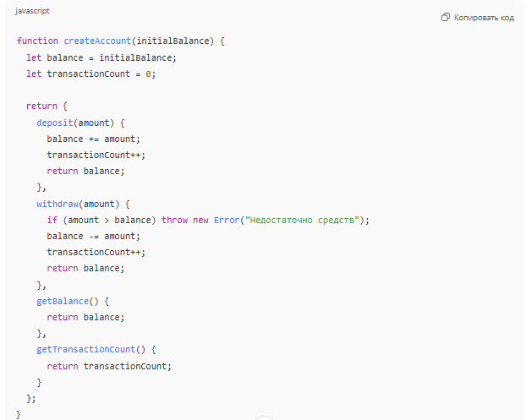Click the 'balance += amount' statement

94,139
